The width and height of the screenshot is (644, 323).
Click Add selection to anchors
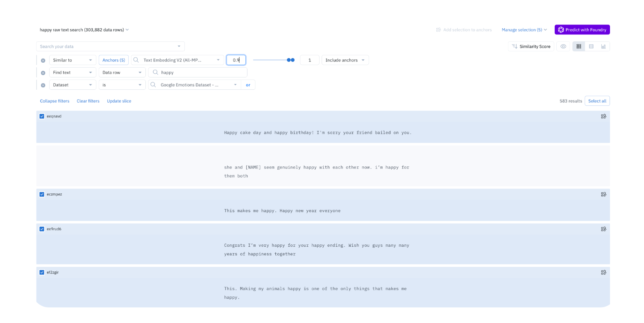464,30
